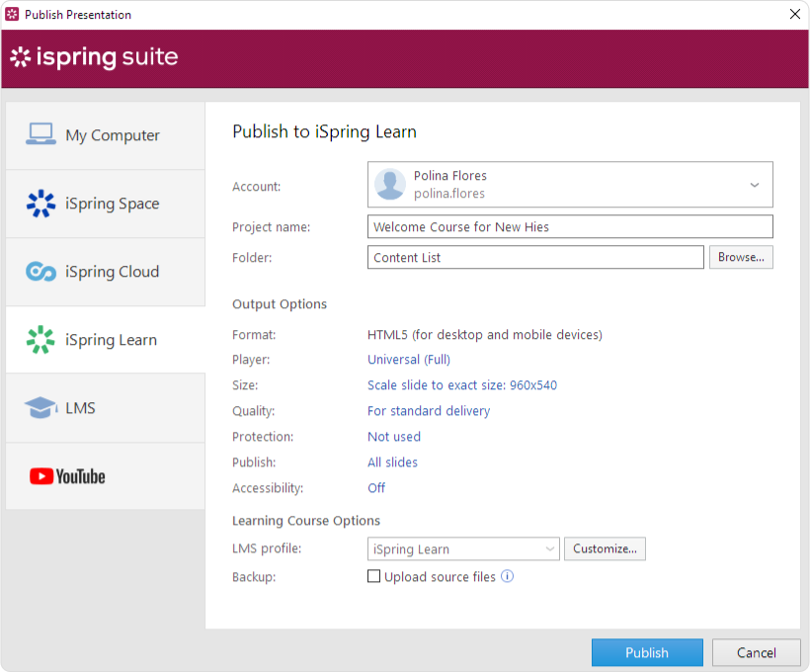Screen dimensions: 810x672
Task: Click inside the Project name field
Action: pyautogui.click(x=570, y=226)
